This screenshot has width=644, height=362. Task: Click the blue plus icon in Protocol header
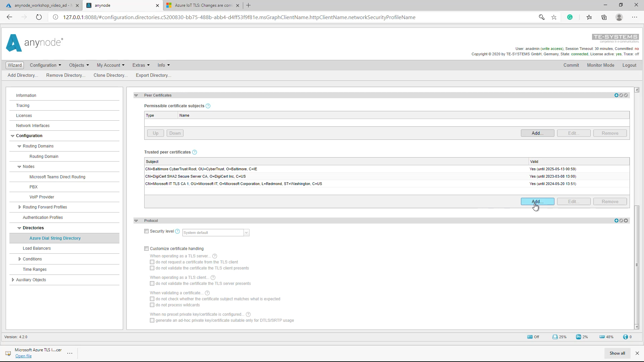[616, 221]
